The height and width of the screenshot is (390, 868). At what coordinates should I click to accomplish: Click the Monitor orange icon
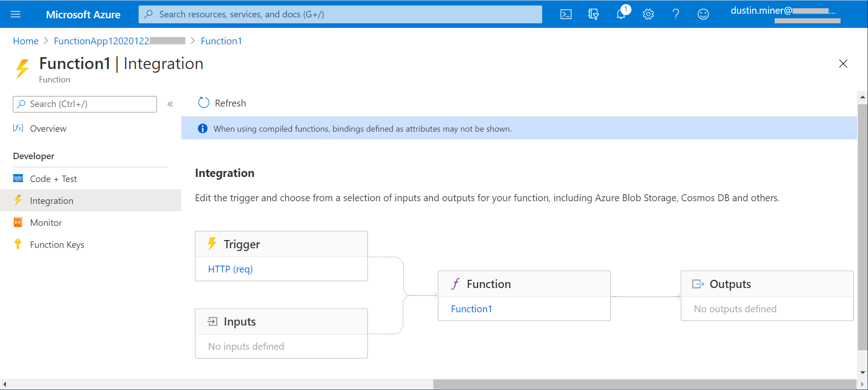click(x=18, y=222)
